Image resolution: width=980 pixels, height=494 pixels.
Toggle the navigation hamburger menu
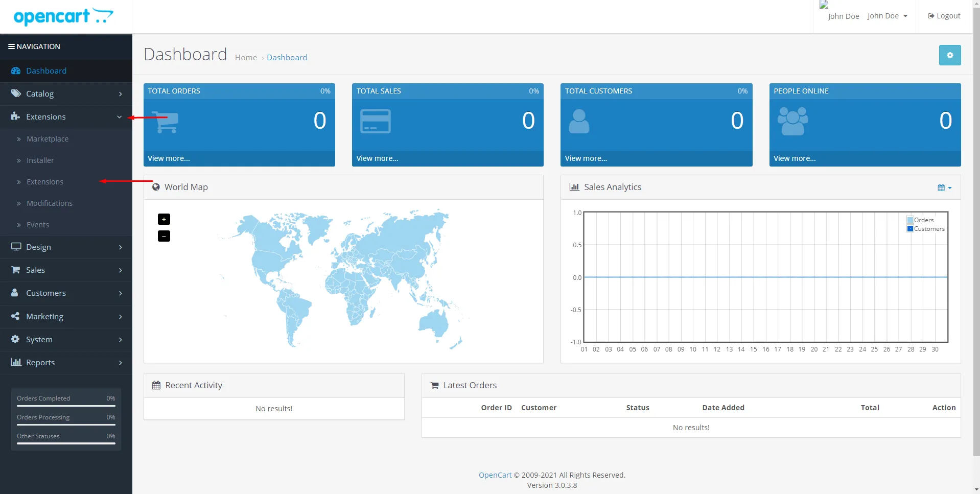(11, 46)
